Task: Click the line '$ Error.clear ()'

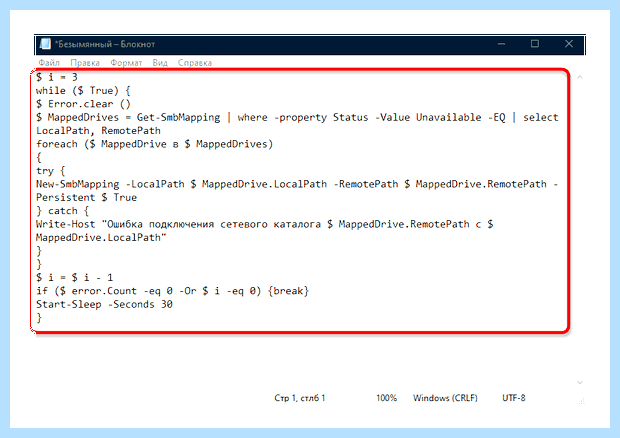Action: coord(83,104)
